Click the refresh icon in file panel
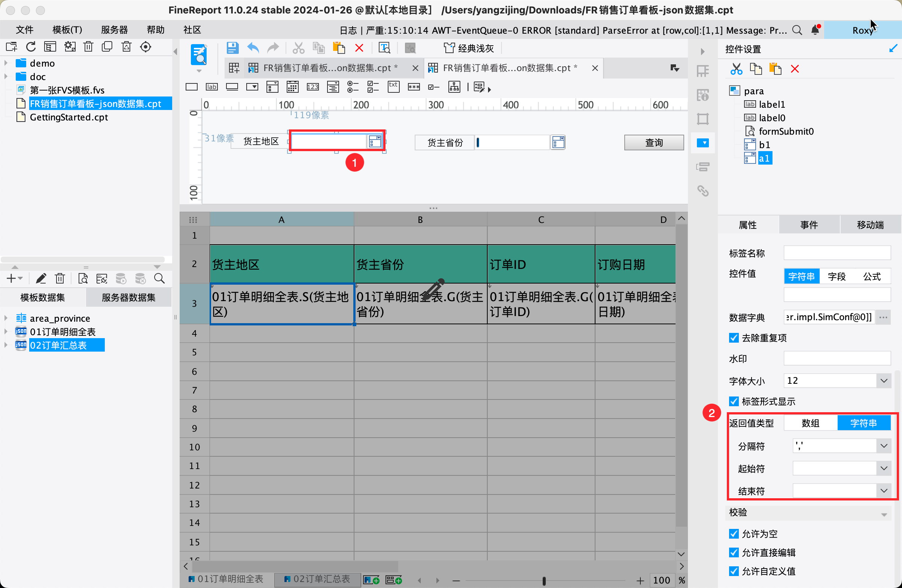This screenshot has width=902, height=588. (31, 47)
